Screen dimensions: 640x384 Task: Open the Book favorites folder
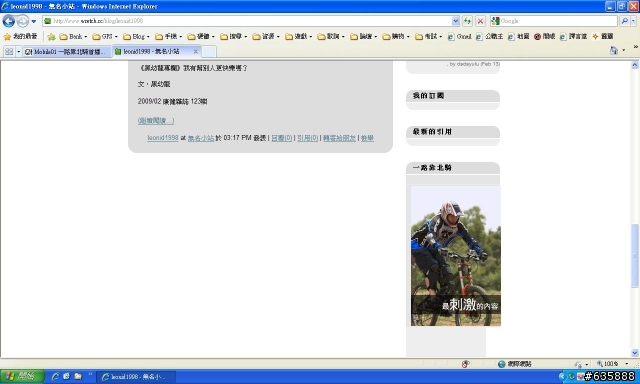(x=73, y=37)
